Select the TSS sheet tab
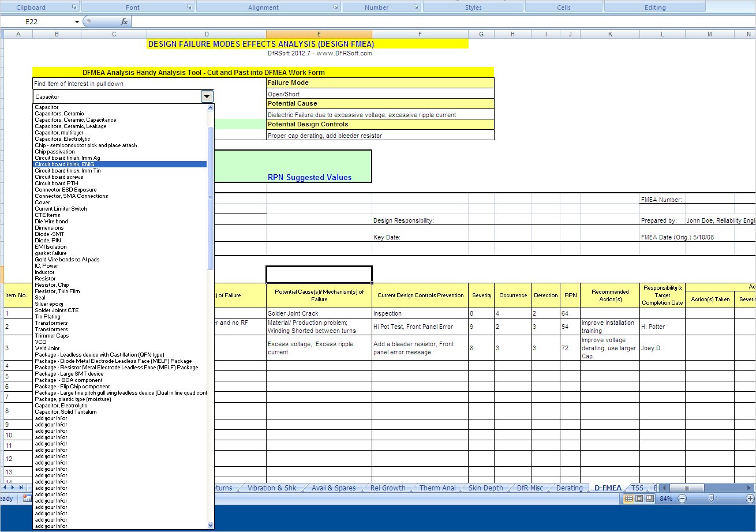The width and height of the screenshot is (756, 532). coord(637,488)
